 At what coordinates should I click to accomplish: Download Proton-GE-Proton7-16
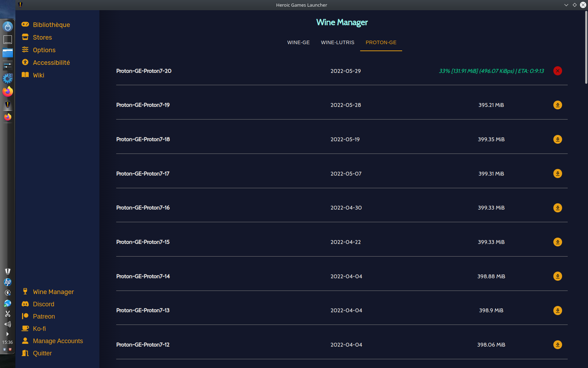click(558, 208)
